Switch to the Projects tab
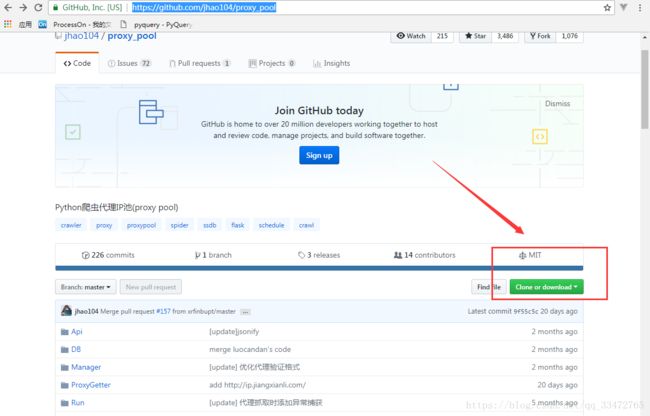 (272, 63)
